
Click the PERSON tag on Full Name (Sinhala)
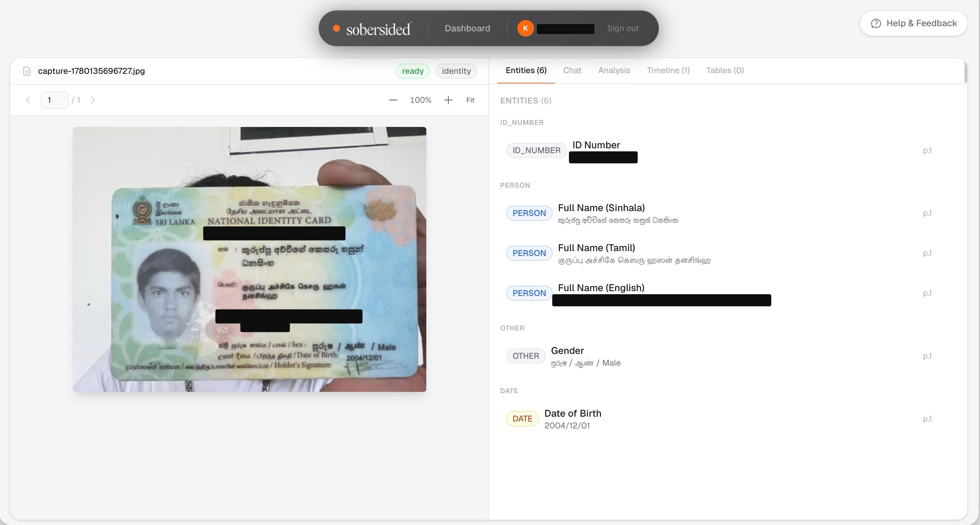click(x=529, y=213)
